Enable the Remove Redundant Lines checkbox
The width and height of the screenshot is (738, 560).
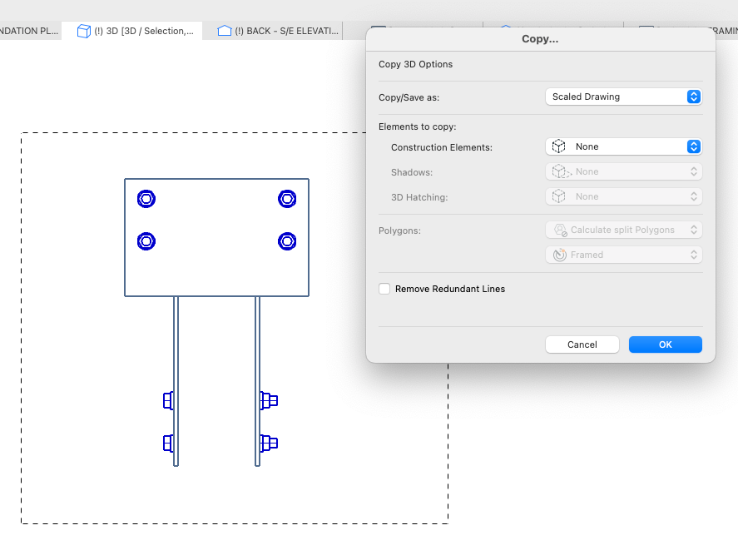384,289
